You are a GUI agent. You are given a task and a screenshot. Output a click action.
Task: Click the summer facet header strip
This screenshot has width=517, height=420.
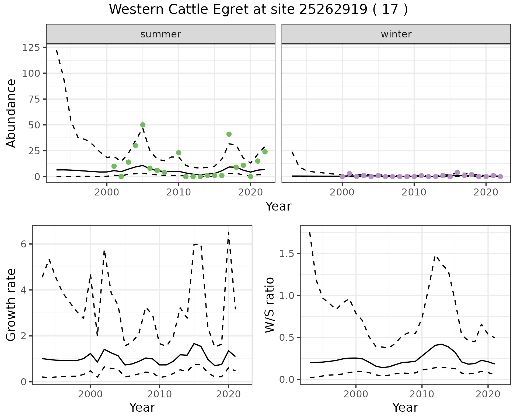(160, 34)
